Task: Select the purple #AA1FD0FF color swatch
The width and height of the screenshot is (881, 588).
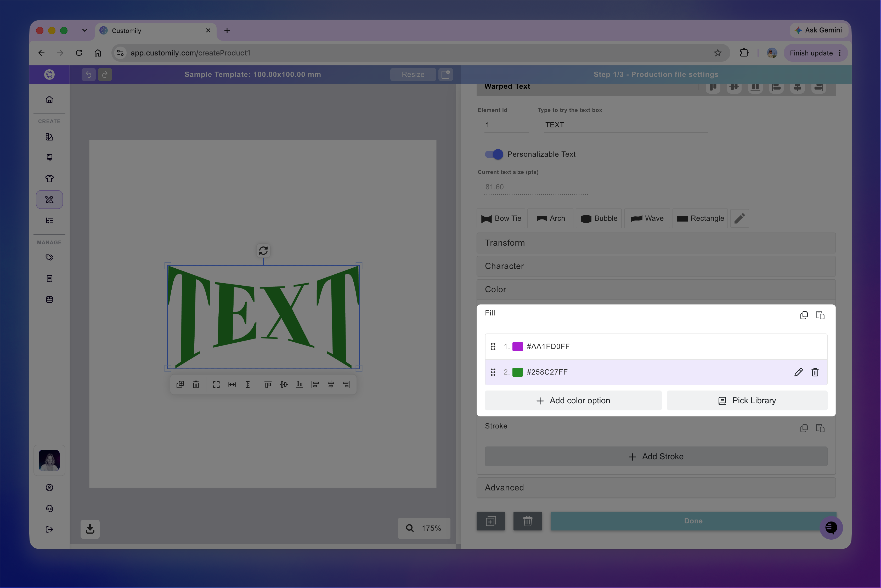Action: 518,346
